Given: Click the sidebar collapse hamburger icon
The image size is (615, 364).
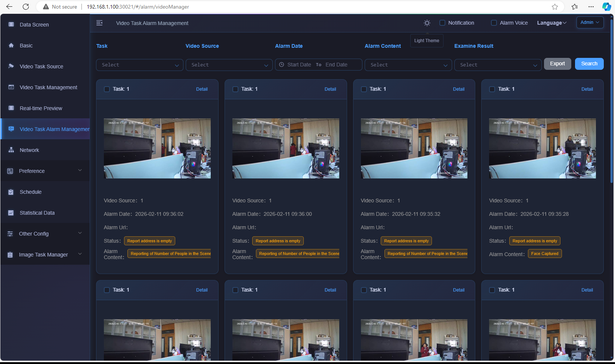Looking at the screenshot, I should pyautogui.click(x=99, y=23).
